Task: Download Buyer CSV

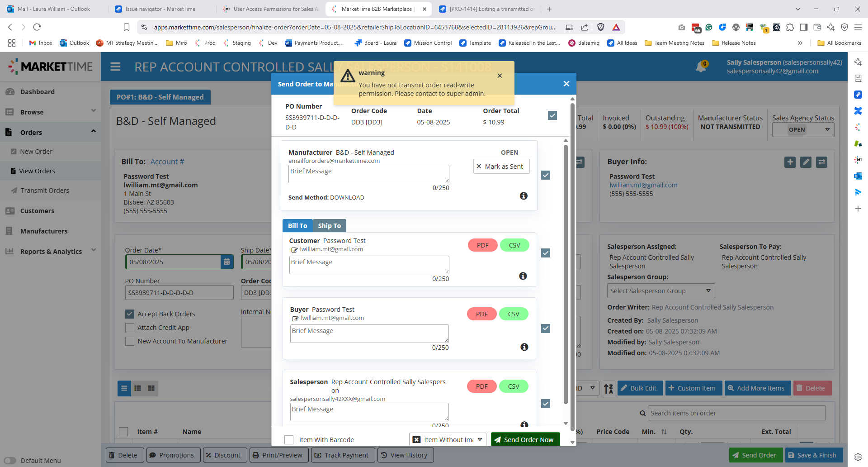Action: [514, 314]
